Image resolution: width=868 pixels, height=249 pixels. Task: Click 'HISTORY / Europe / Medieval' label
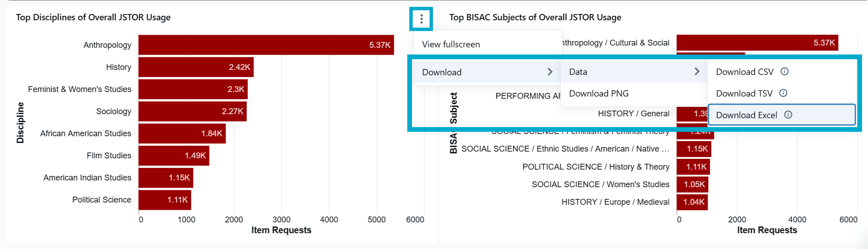pos(615,202)
